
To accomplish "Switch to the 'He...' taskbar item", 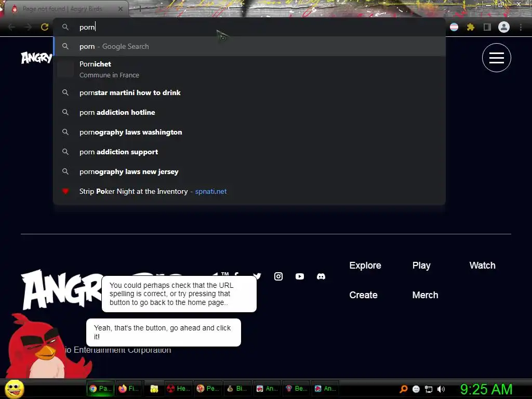I will pos(179,389).
